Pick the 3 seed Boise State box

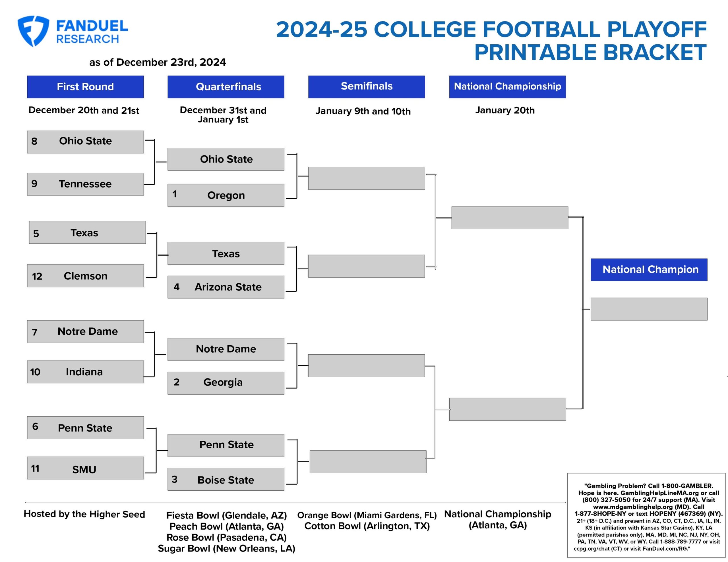tap(226, 479)
